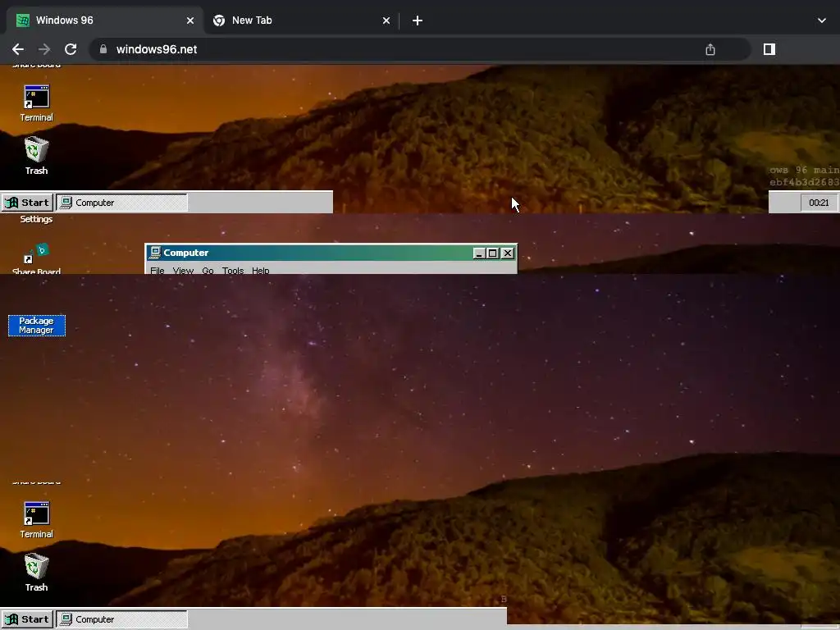Click the padlock site info icon
This screenshot has width=840, height=630.
point(104,49)
